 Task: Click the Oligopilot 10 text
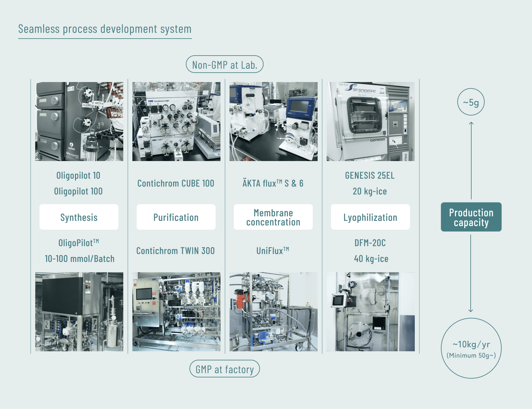pyautogui.click(x=78, y=176)
